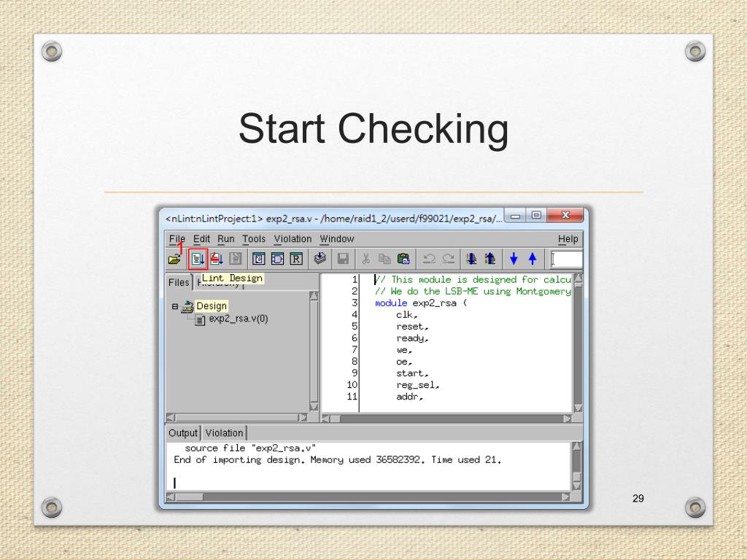Click the stacked layers download icon
The width and height of the screenshot is (747, 560).
tap(320, 259)
